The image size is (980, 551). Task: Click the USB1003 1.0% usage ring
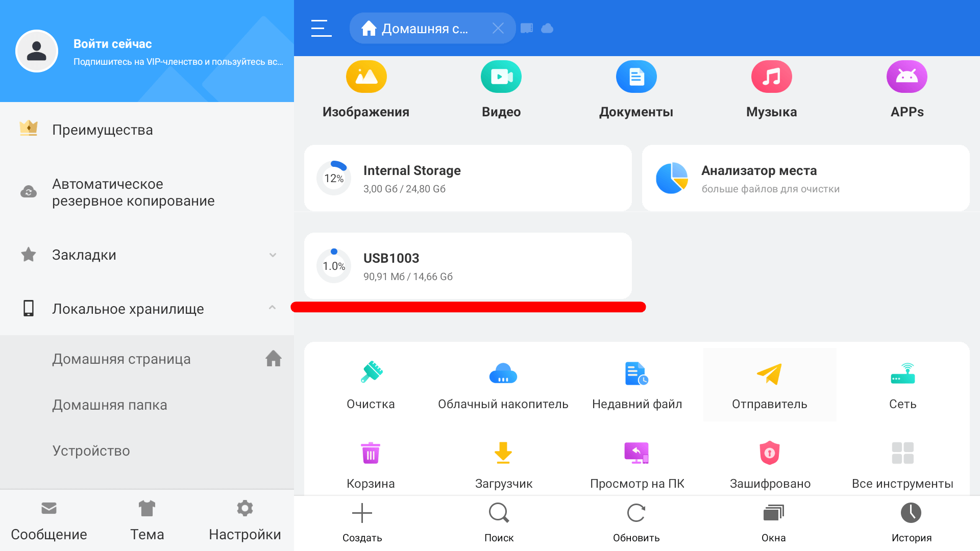(x=334, y=266)
